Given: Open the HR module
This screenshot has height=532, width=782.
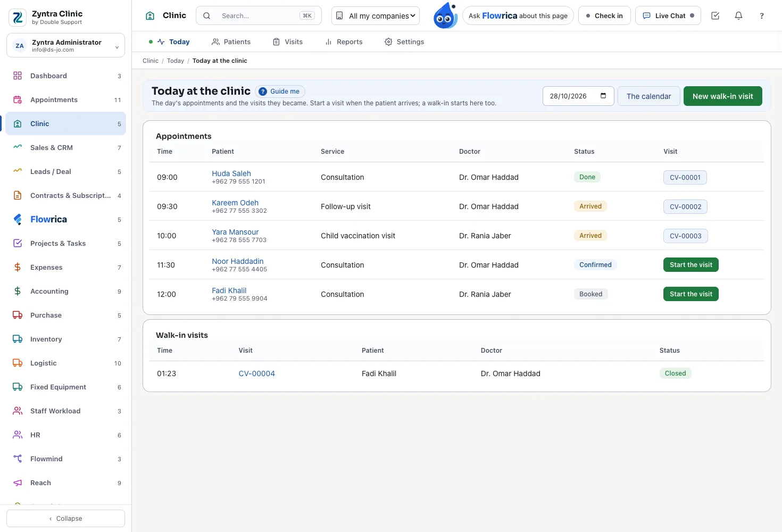Looking at the screenshot, I should click(x=66, y=435).
